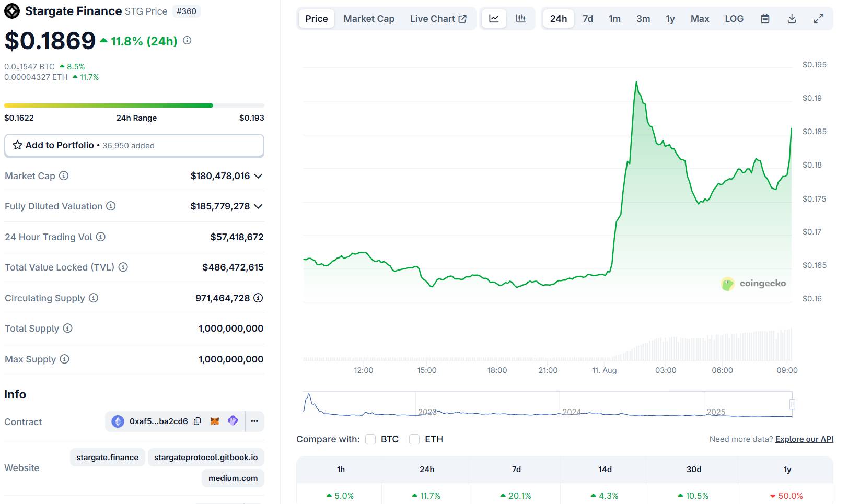Switch to candlestick chart view icon
The image size is (848, 504).
(521, 19)
